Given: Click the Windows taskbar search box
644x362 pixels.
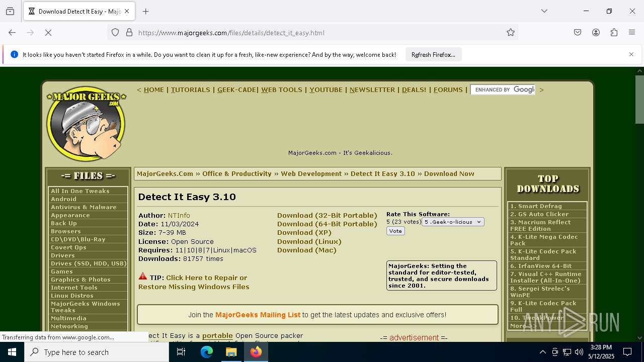Looking at the screenshot, I should click(x=97, y=352).
